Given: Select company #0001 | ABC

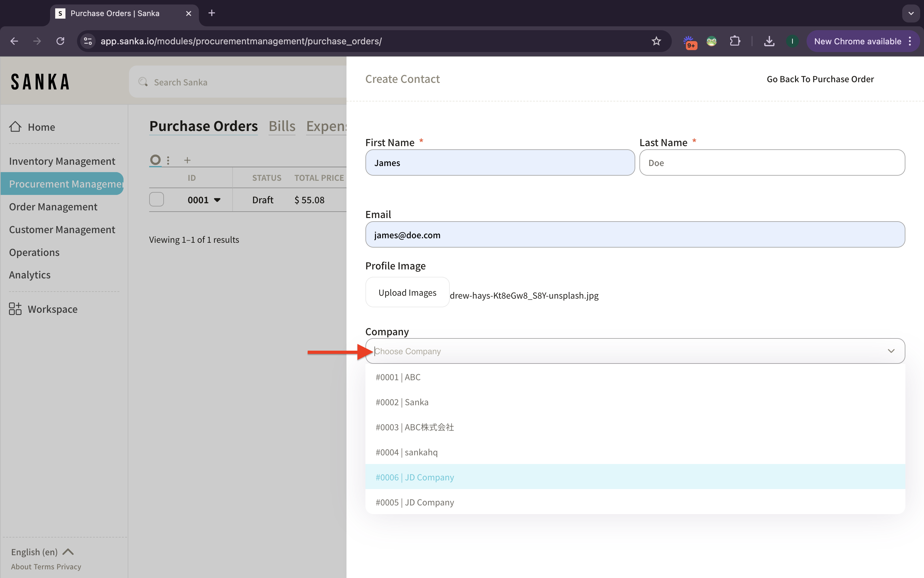Looking at the screenshot, I should point(635,377).
